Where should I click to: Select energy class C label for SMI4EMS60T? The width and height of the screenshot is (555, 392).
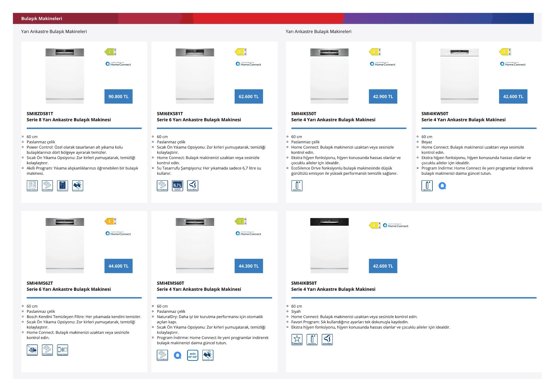coord(240,221)
